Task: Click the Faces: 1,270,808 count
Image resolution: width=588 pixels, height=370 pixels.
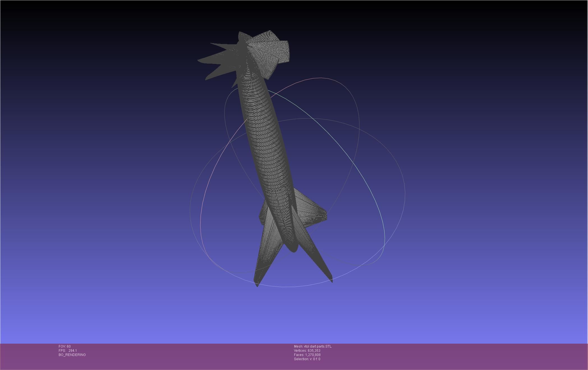Action: pyautogui.click(x=307, y=355)
